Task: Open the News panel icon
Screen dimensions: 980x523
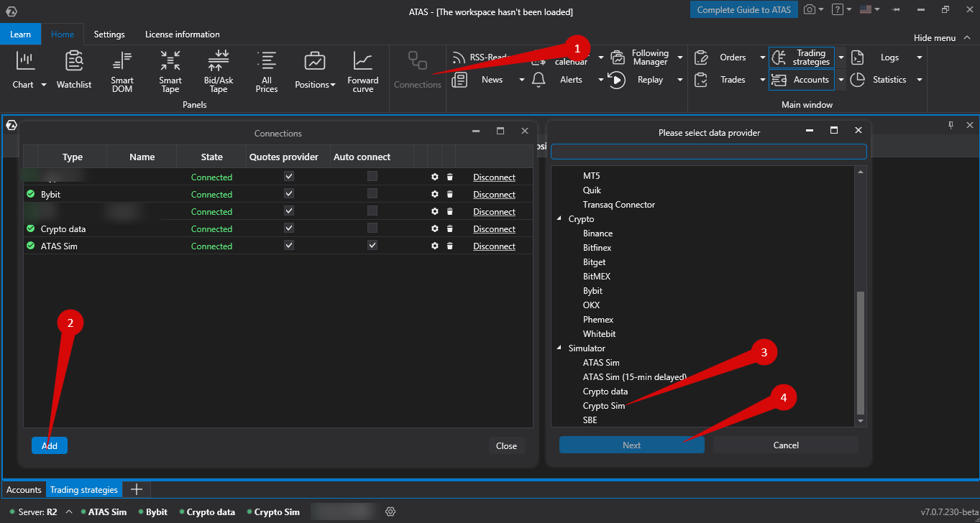Action: point(459,80)
